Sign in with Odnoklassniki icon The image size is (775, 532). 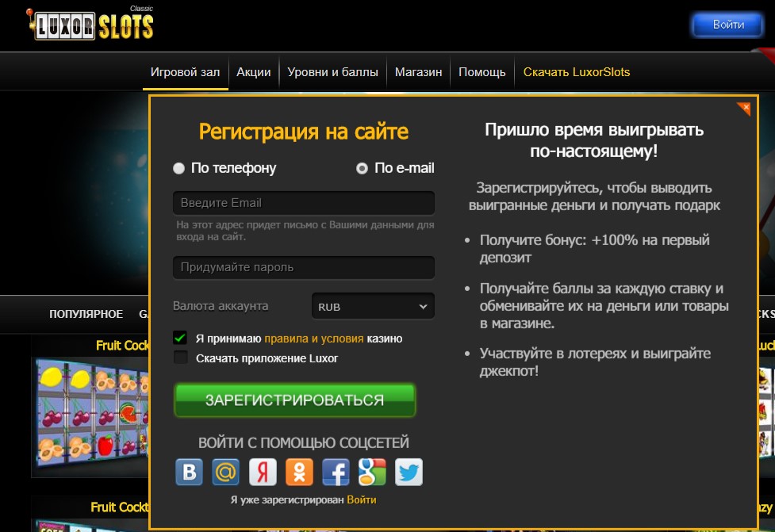(x=299, y=473)
